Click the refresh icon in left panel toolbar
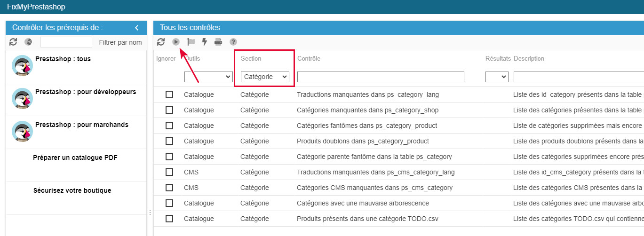Viewport: 644px width, 236px height. 13,42
